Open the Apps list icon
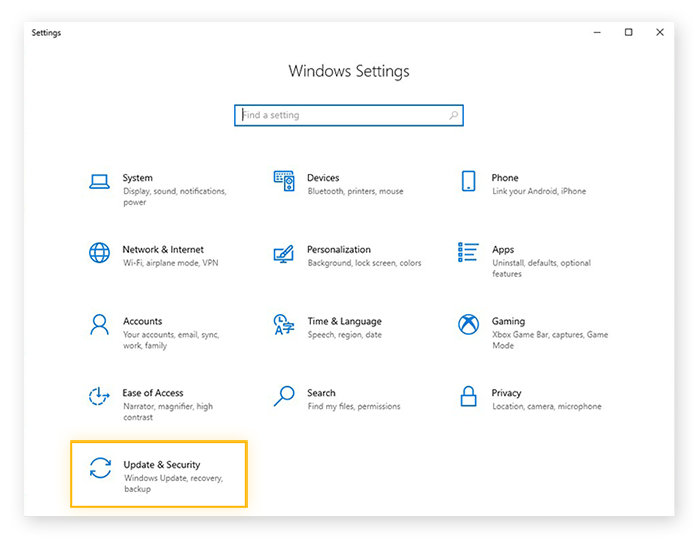The image size is (700, 543). pos(468,252)
